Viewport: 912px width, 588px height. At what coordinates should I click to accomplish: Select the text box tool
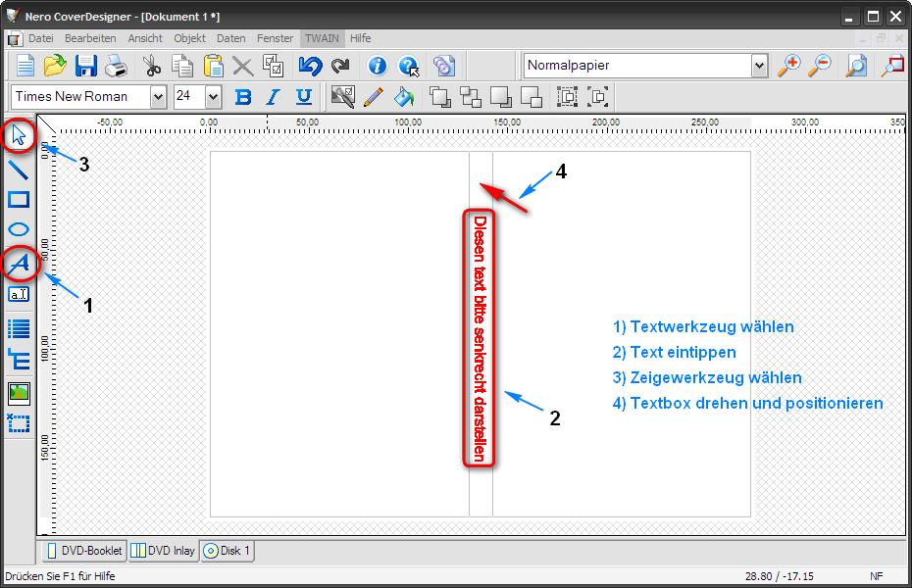tap(19, 295)
